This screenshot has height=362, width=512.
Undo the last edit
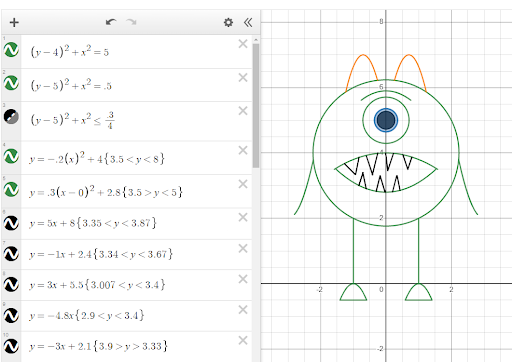[111, 22]
